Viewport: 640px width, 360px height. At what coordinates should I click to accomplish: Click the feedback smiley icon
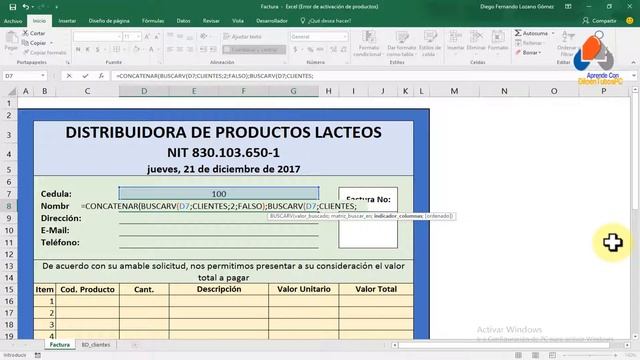tap(630, 20)
